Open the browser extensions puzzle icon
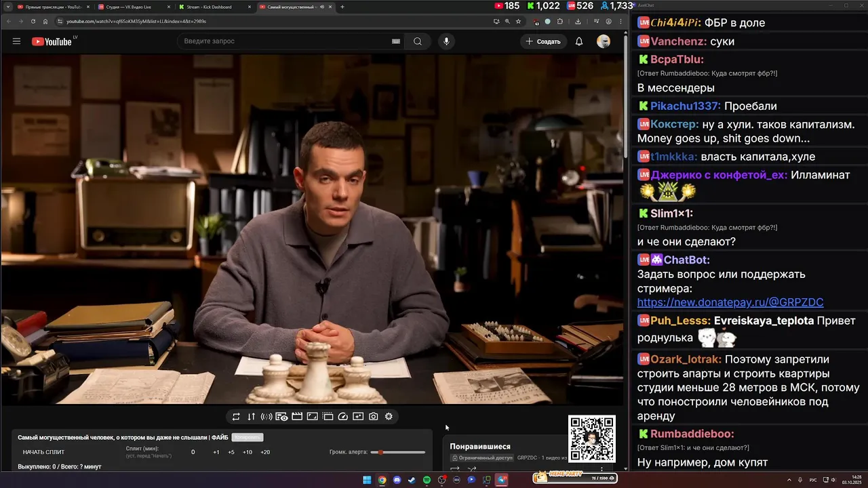868x488 pixels. (x=559, y=22)
